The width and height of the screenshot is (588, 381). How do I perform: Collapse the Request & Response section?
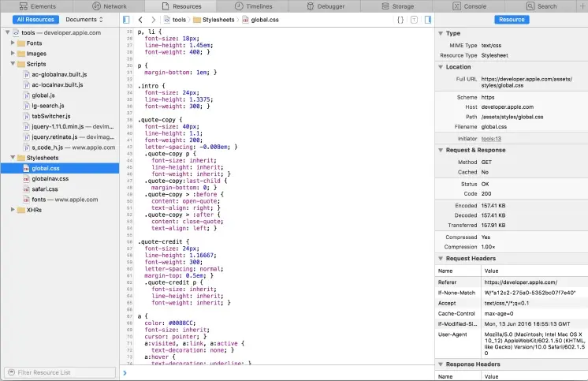[x=441, y=150]
